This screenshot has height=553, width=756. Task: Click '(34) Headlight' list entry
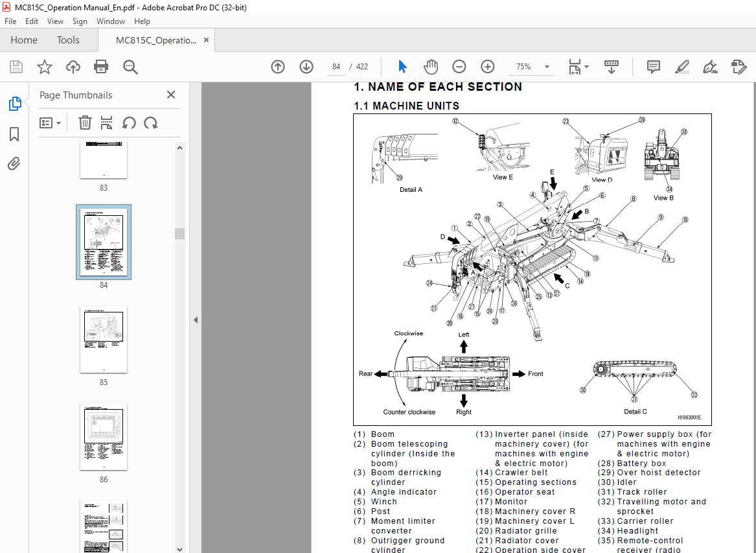pos(628,531)
